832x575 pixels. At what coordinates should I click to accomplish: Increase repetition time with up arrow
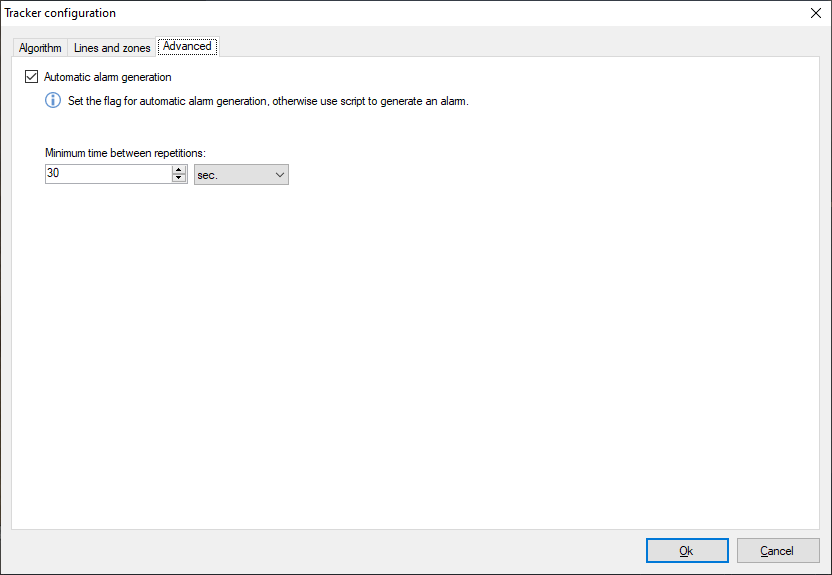pos(179,170)
